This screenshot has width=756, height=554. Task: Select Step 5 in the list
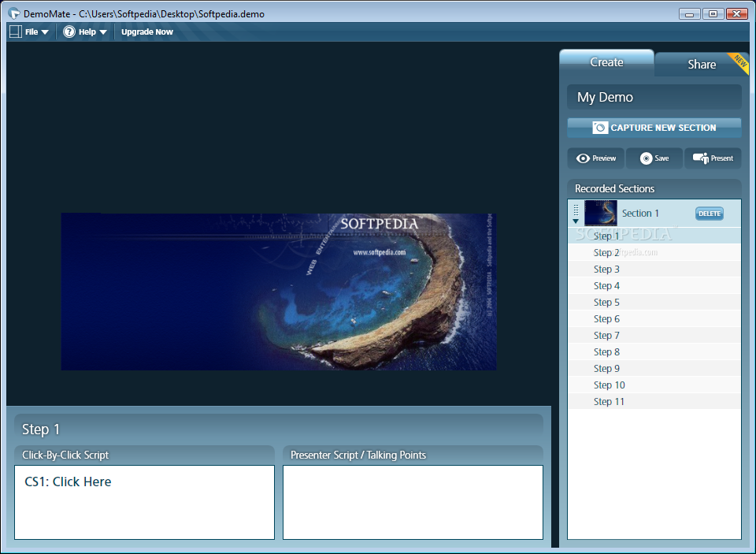pyautogui.click(x=654, y=302)
